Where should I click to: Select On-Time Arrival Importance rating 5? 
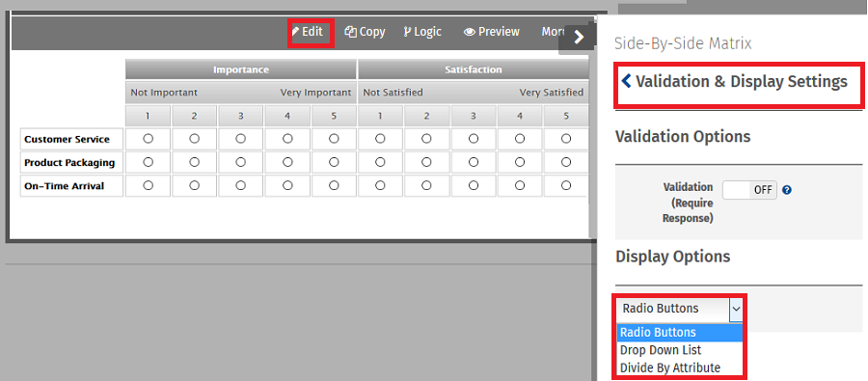coord(334,185)
